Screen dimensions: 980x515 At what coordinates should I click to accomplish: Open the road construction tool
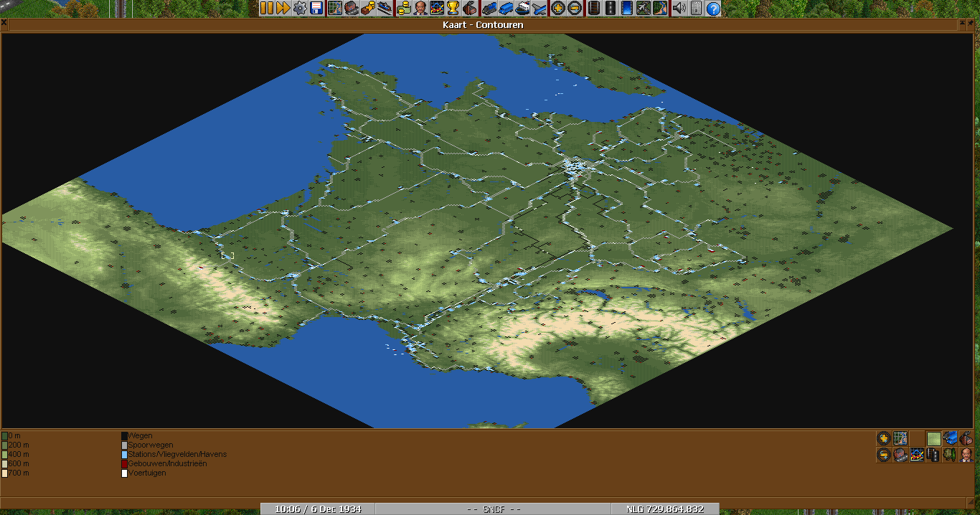point(610,8)
